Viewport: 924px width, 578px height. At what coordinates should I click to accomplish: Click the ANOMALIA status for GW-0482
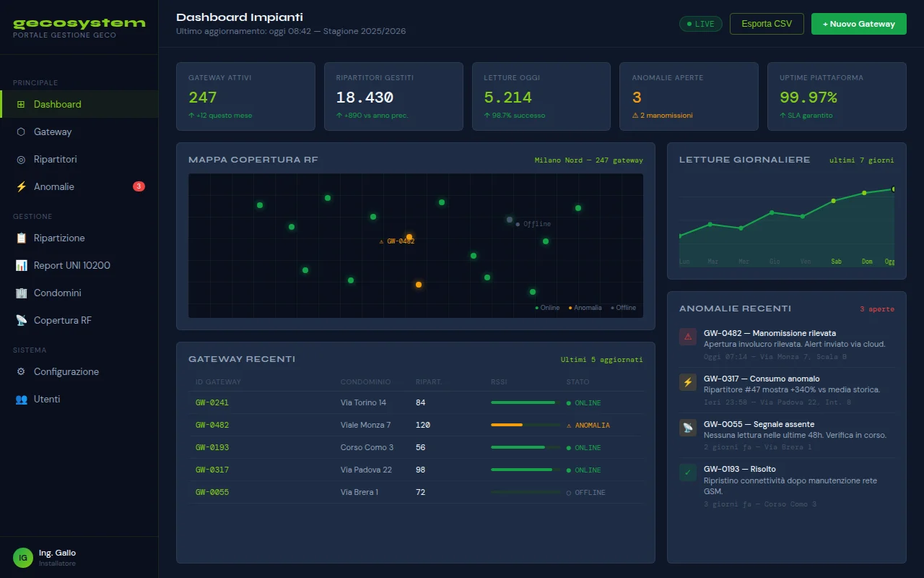click(588, 425)
